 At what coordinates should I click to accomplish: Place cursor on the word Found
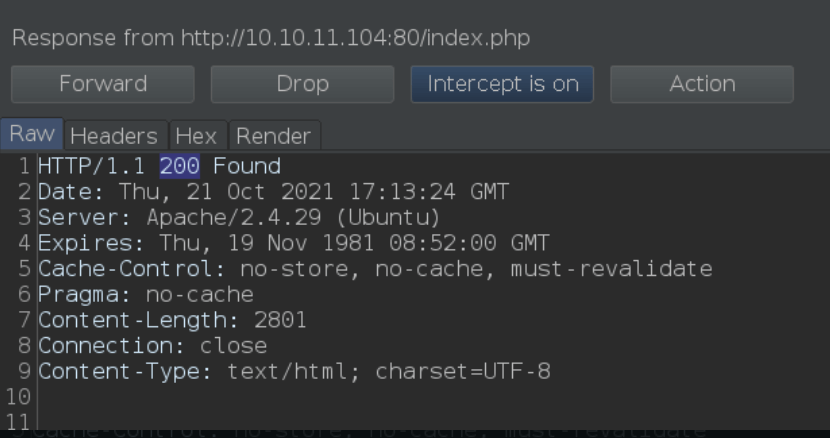(x=247, y=166)
